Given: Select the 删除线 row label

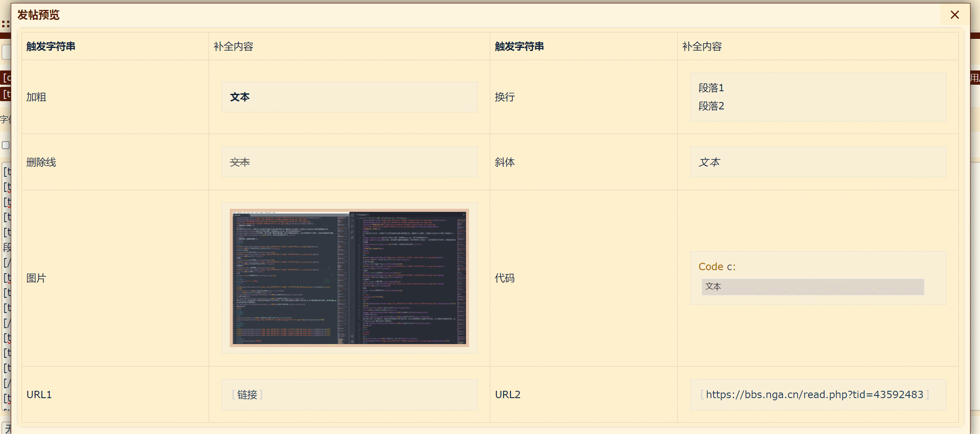Looking at the screenshot, I should (41, 162).
